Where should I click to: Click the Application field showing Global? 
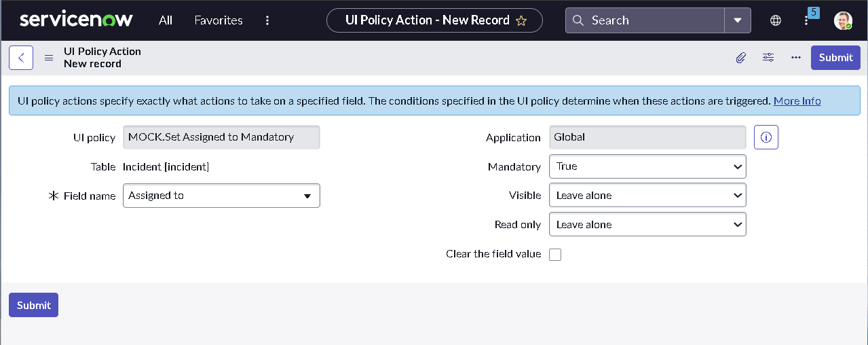647,137
